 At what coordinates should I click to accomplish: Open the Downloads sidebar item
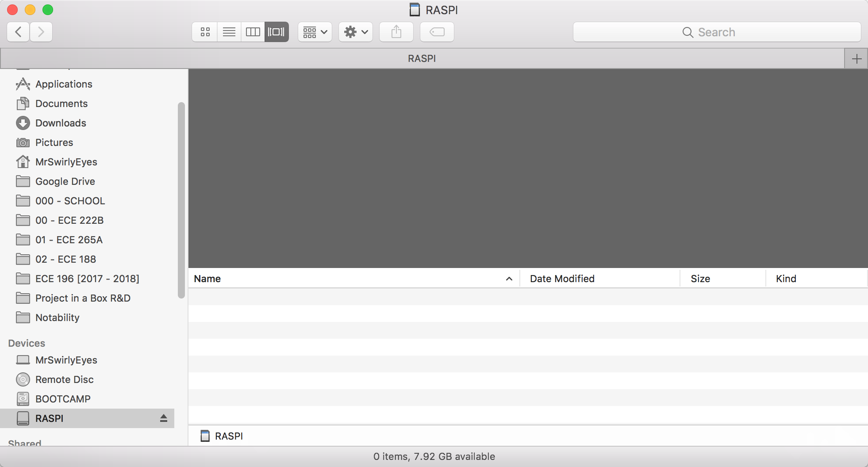point(61,123)
